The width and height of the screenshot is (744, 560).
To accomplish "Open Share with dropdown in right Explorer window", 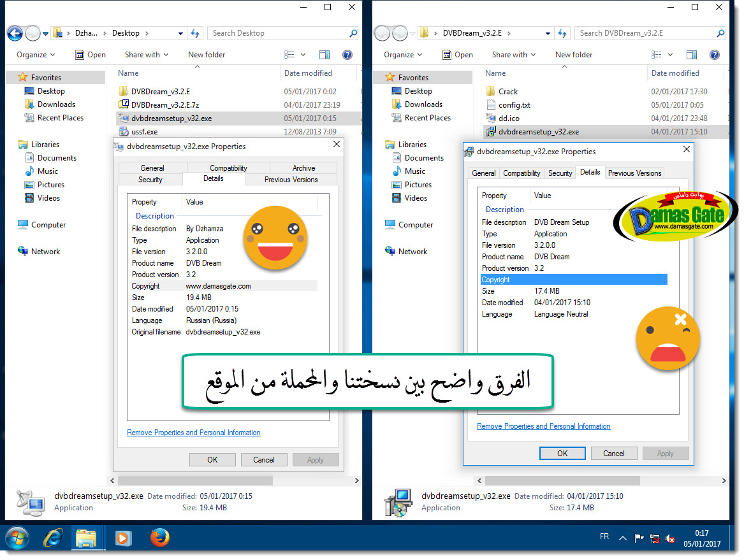I will [514, 55].
